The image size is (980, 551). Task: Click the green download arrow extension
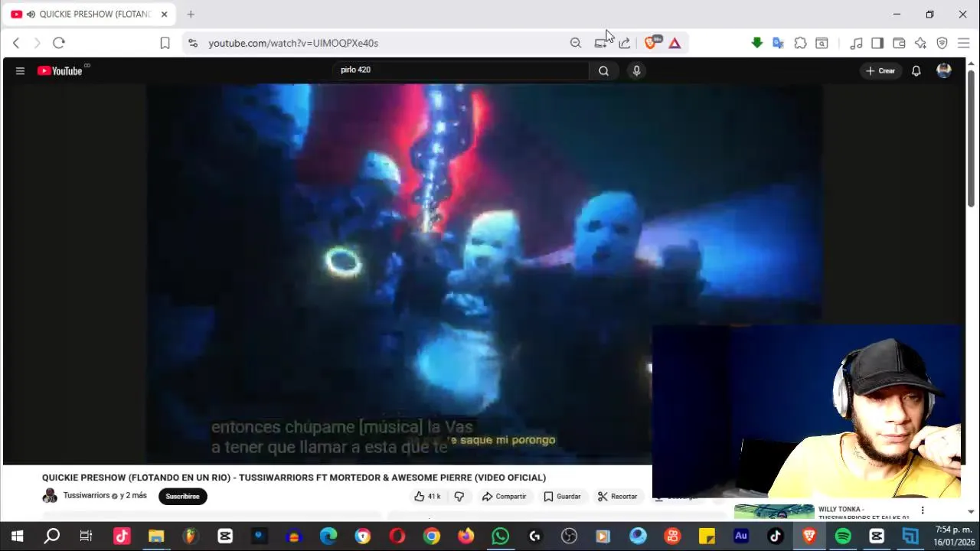[756, 43]
